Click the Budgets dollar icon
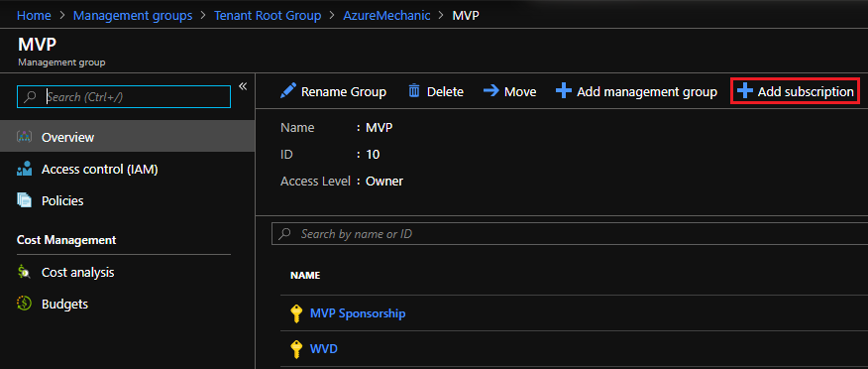The image size is (868, 369). click(25, 304)
